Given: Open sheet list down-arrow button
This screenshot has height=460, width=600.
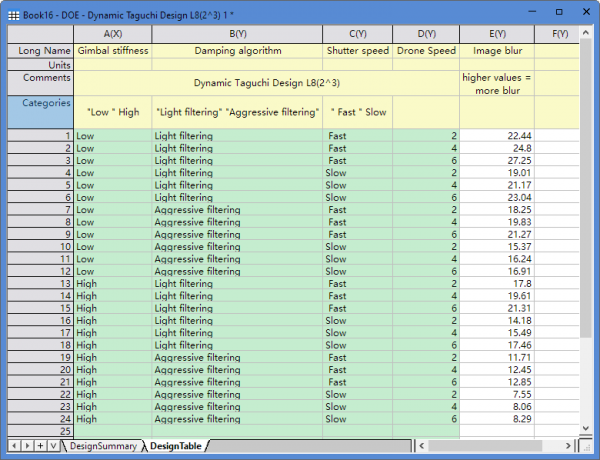Looking at the screenshot, I should tap(53, 446).
